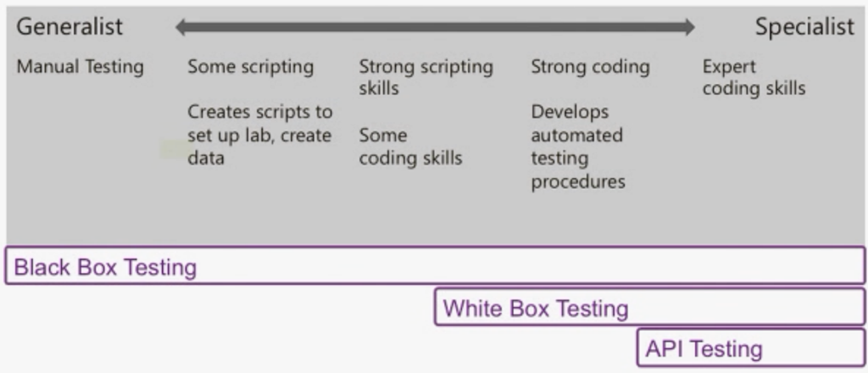The image size is (868, 373).
Task: Click the Specialist heading
Action: pos(805,26)
